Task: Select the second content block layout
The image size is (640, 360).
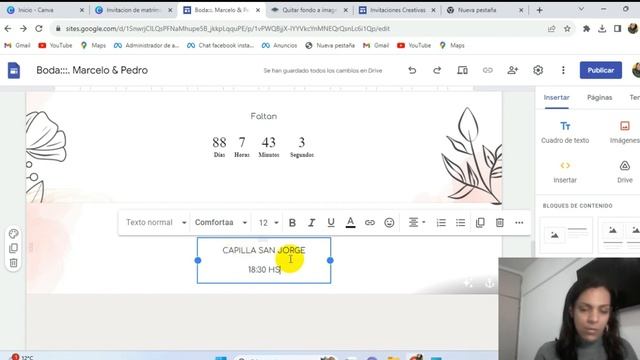Action: coord(619,235)
